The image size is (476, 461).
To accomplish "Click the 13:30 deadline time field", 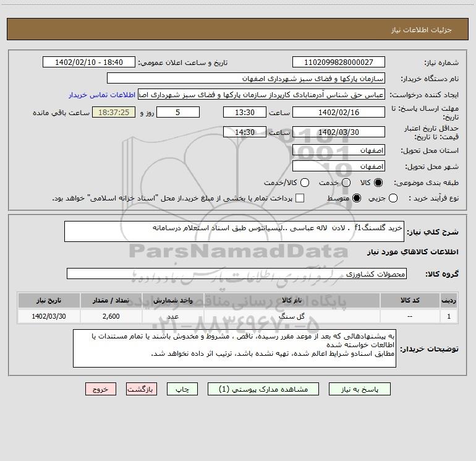I will click(245, 112).
